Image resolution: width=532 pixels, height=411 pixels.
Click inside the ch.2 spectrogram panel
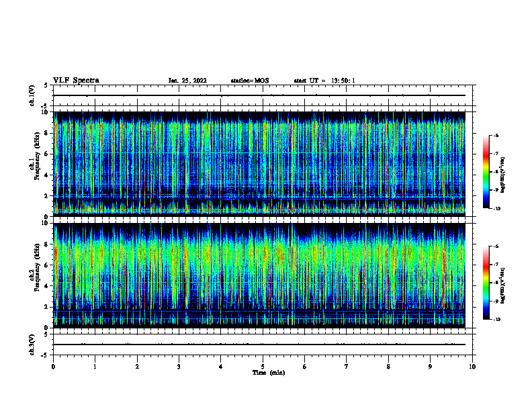tap(259, 275)
